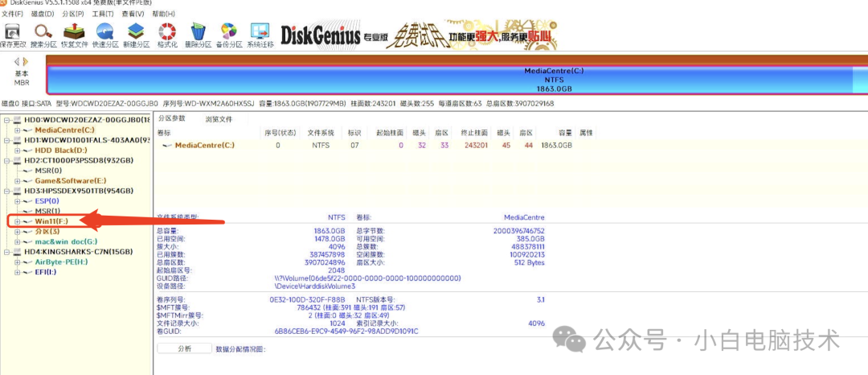Viewport: 868px width, 375px height.
Task: Click the \Device\HarddiskVolume3 path text
Action: [315, 286]
